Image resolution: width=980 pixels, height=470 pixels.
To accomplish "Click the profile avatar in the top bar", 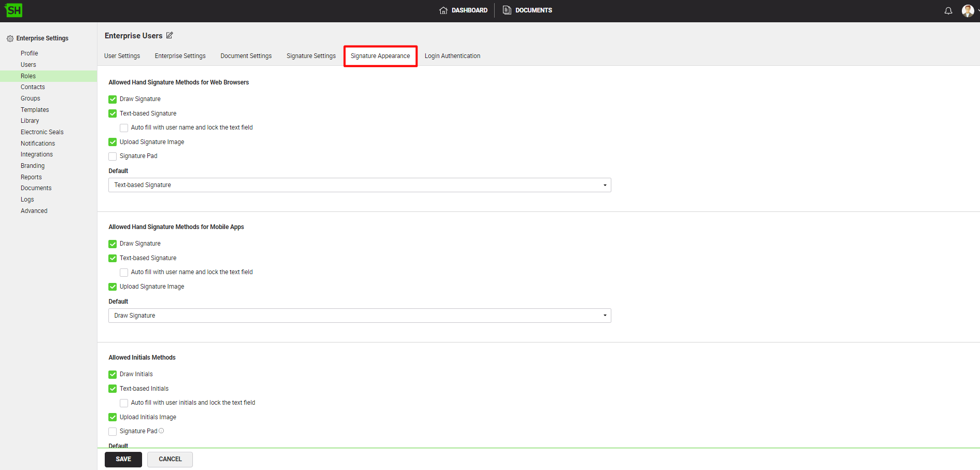I will tap(969, 10).
